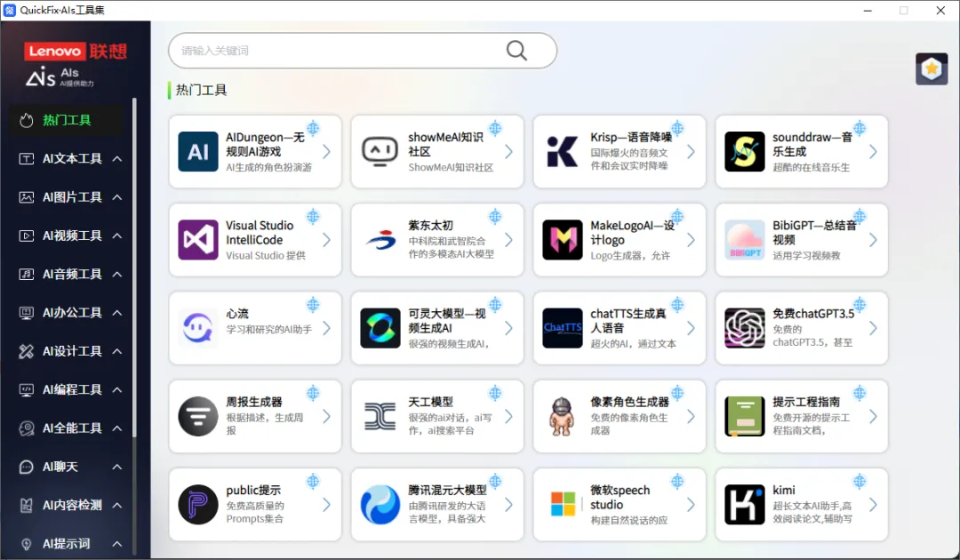Click the free chatGPT3.5 OpenAI icon

[x=744, y=328]
